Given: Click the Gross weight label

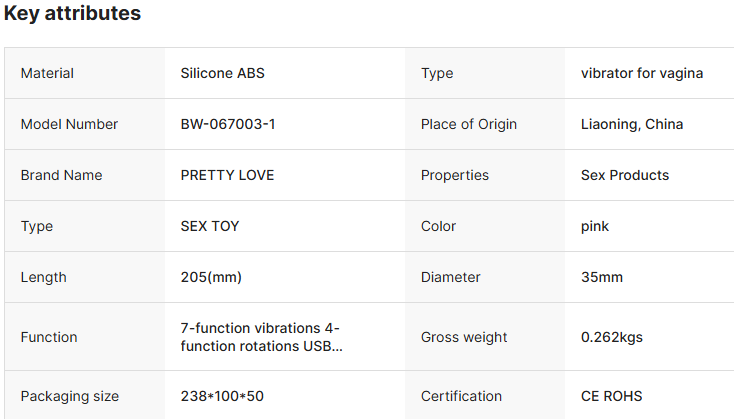Looking at the screenshot, I should [464, 337].
